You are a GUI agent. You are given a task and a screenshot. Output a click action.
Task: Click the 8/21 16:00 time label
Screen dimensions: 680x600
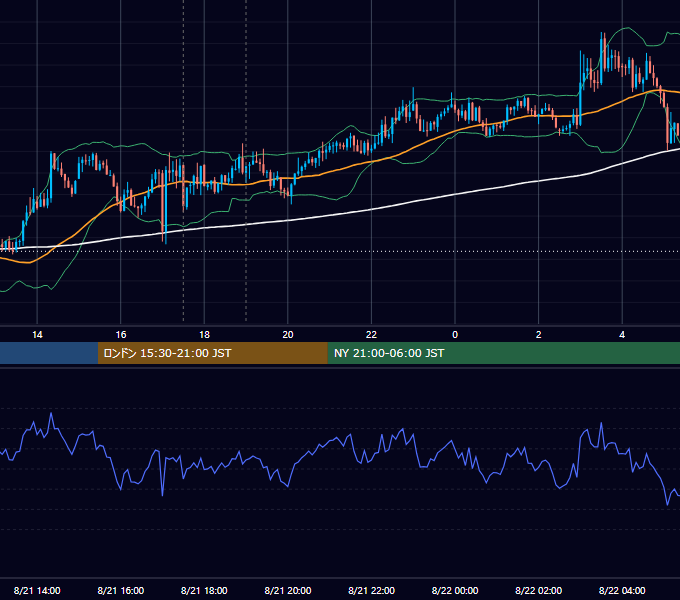pyautogui.click(x=121, y=590)
